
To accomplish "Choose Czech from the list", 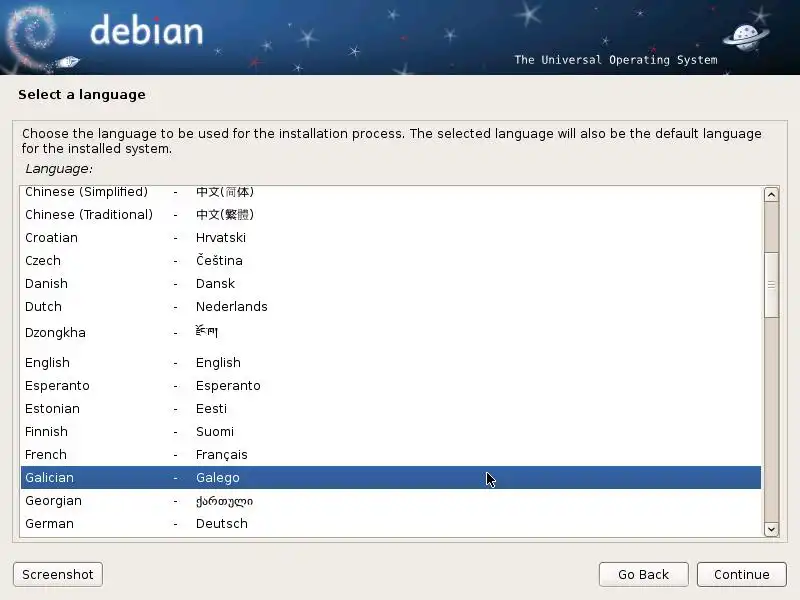I will tap(391, 260).
